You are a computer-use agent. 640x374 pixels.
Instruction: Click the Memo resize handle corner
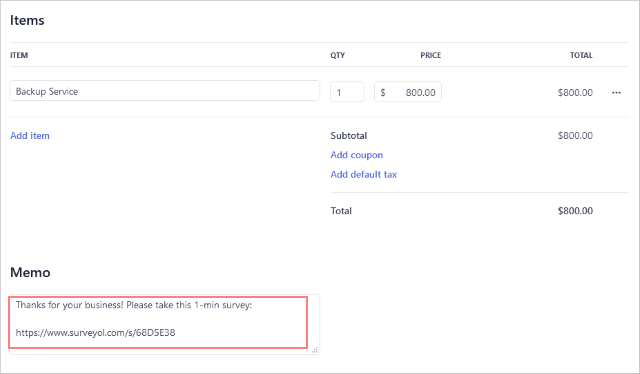pos(315,350)
